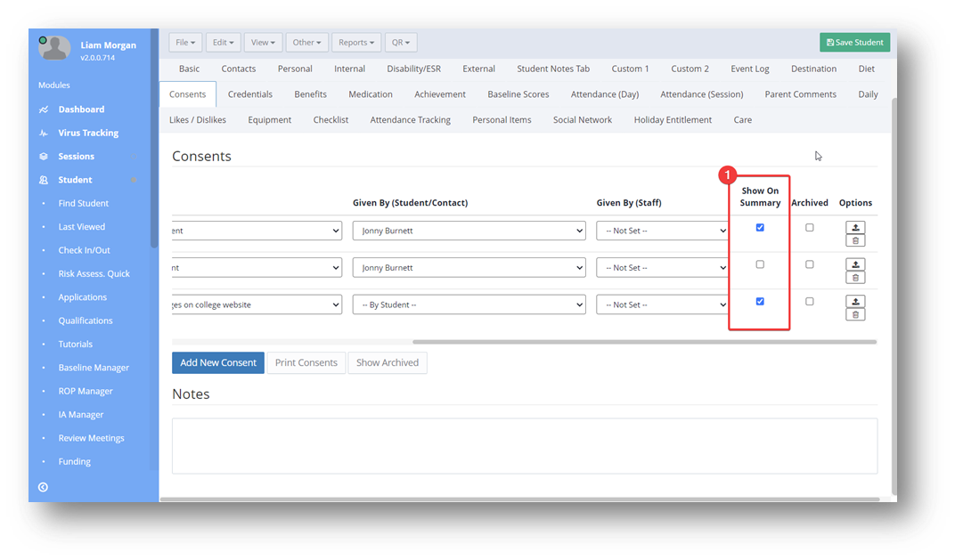Click Add New Consent button

click(x=218, y=362)
